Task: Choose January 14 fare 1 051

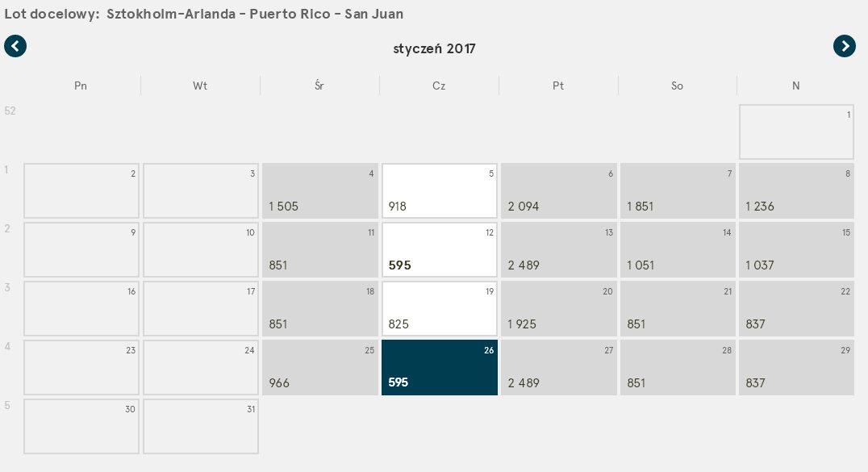Action: (678, 249)
